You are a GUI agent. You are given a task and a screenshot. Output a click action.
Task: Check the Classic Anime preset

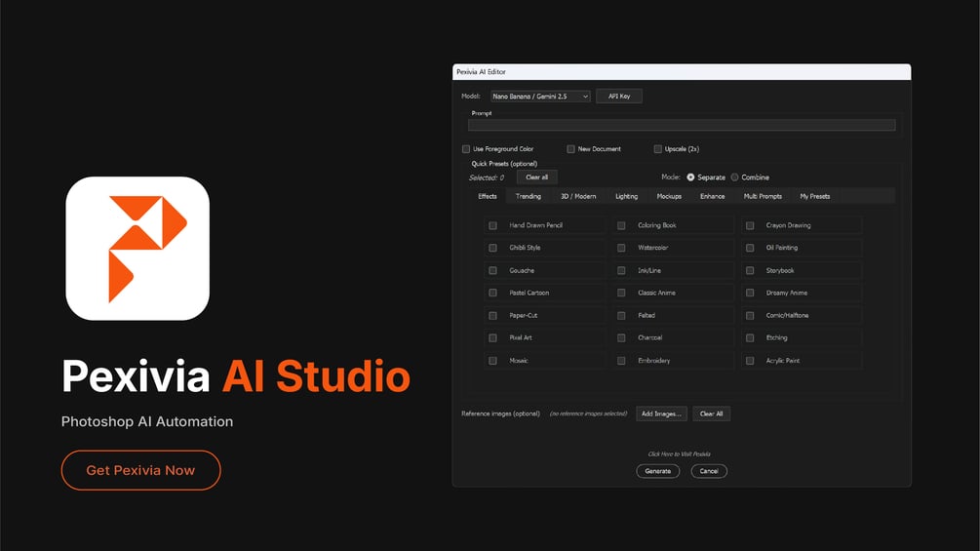coord(621,293)
